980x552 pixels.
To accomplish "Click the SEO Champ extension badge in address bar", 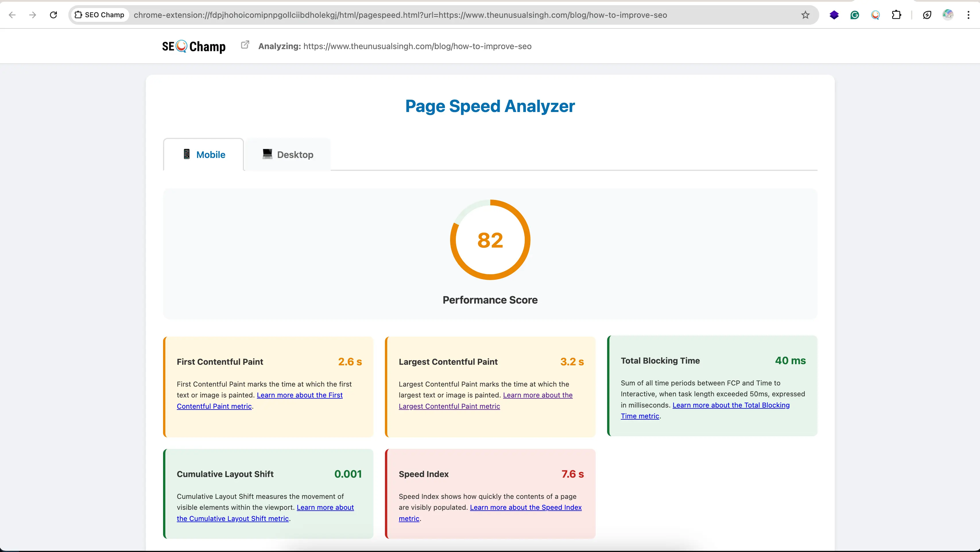I will 100,15.
